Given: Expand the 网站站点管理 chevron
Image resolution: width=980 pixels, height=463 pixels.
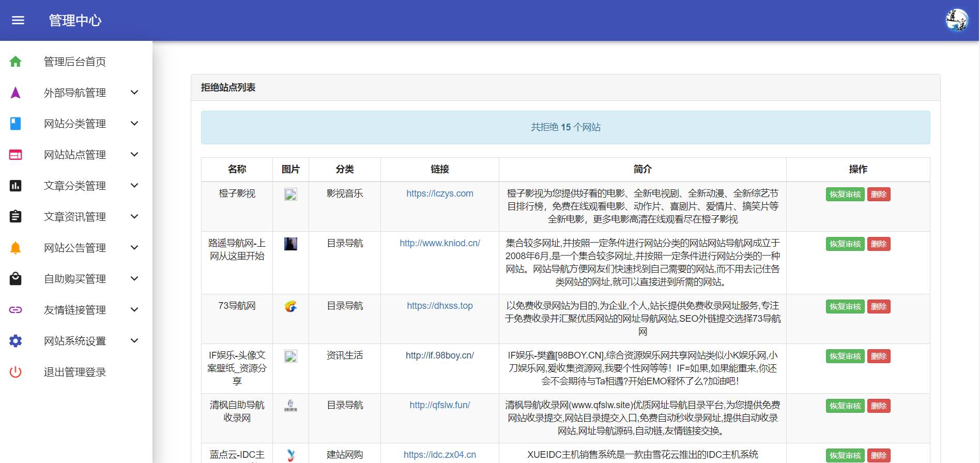Looking at the screenshot, I should (x=134, y=155).
